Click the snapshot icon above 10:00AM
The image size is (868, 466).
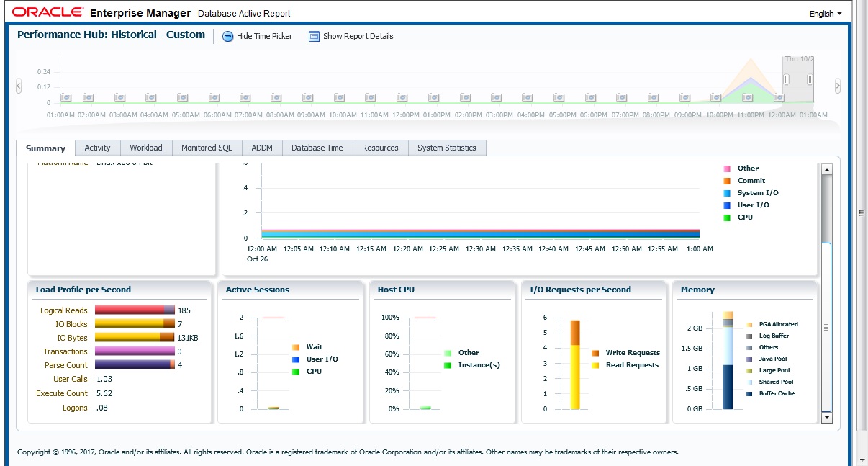tap(339, 97)
